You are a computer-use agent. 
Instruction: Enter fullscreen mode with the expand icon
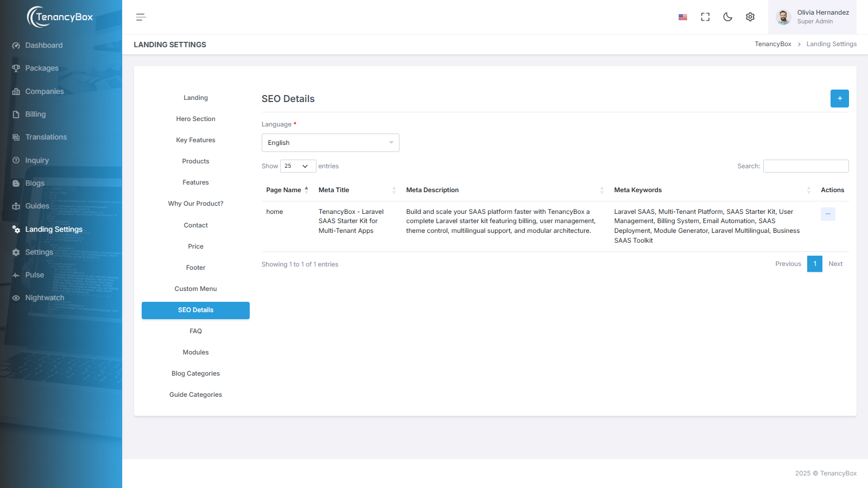705,17
